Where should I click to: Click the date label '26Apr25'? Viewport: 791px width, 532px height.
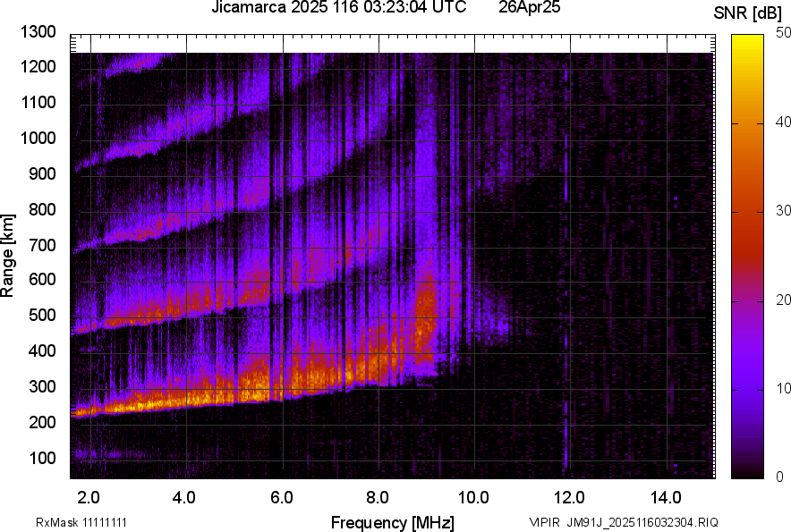point(529,7)
